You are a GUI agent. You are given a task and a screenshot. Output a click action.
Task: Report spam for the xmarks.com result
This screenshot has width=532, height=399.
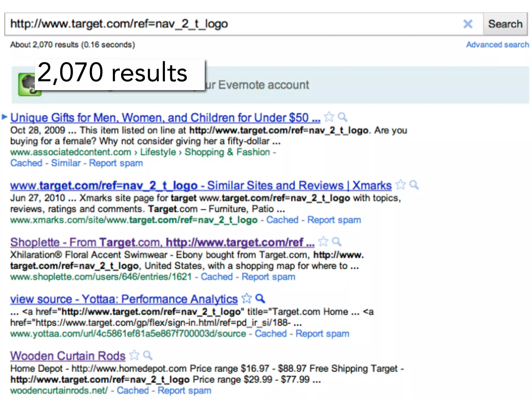334,220
